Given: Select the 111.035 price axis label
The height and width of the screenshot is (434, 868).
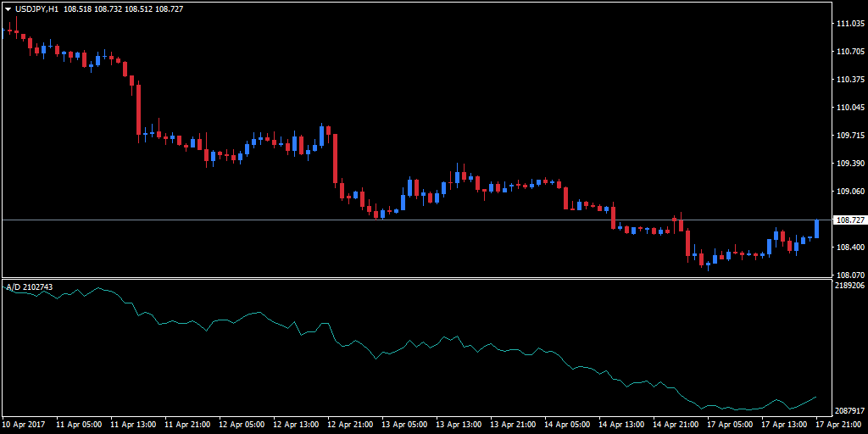Looking at the screenshot, I should (851, 24).
